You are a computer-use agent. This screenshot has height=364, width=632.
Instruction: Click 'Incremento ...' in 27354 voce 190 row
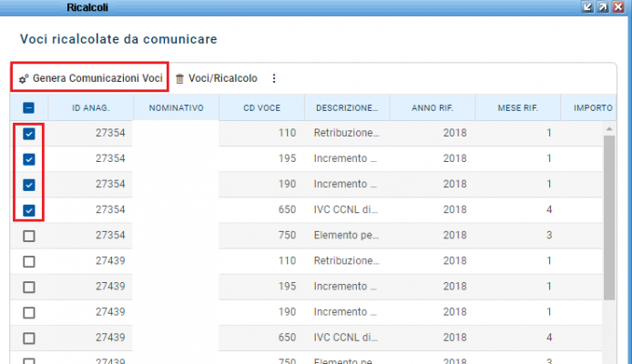[x=345, y=184]
